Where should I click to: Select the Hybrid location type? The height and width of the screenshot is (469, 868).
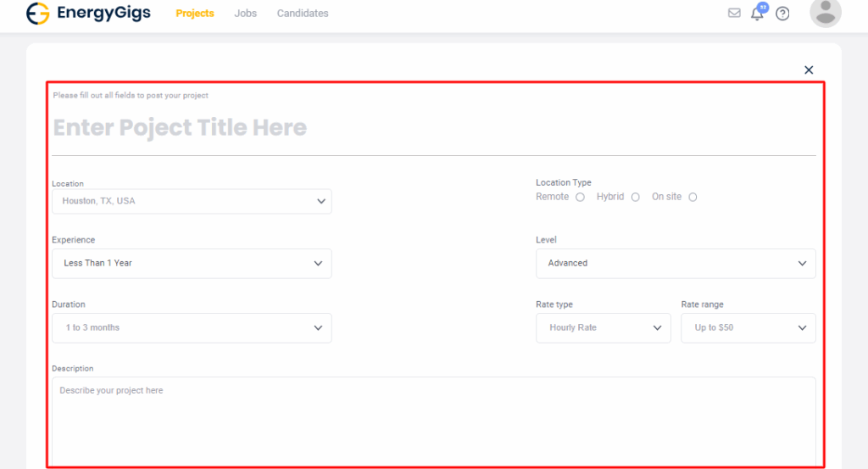(x=635, y=198)
